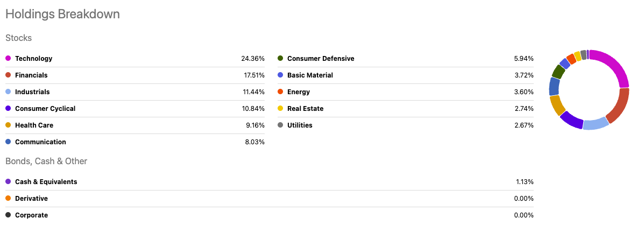Click the light blue Industrials legend dot
The image size is (644, 232).
click(8, 92)
